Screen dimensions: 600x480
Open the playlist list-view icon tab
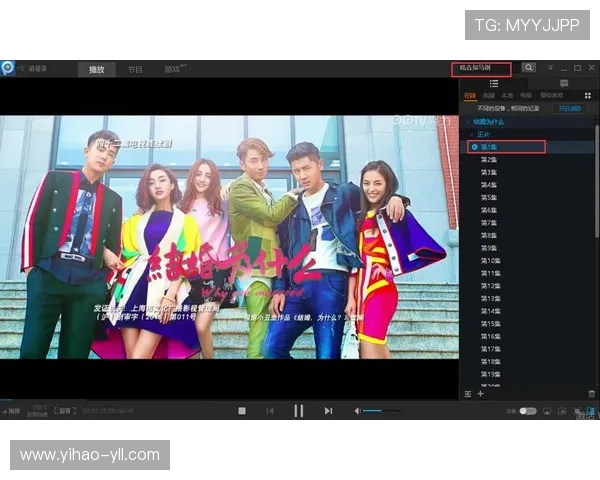(x=494, y=83)
